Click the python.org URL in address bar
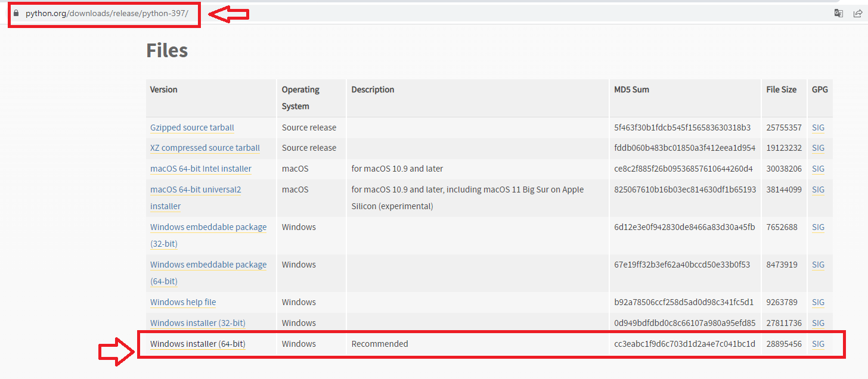This screenshot has width=868, height=379. click(x=107, y=13)
